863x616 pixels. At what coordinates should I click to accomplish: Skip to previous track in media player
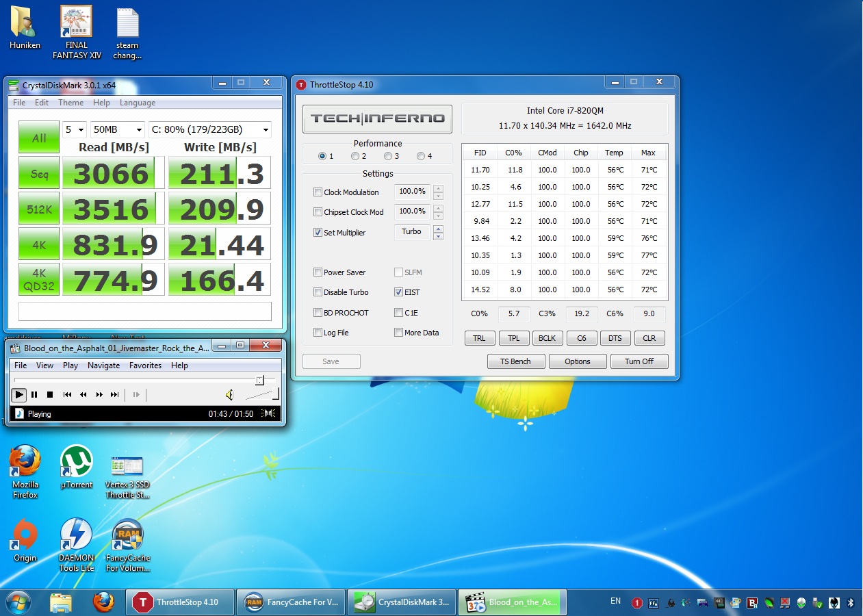pos(67,394)
